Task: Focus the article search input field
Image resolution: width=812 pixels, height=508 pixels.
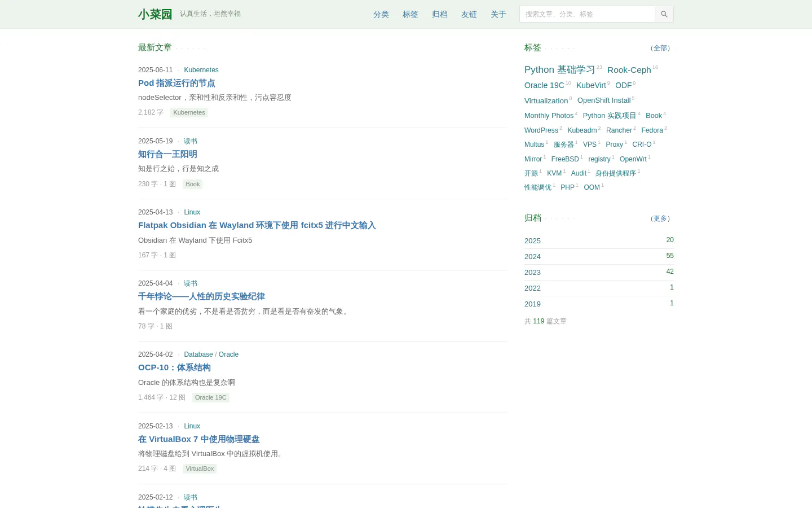Action: coord(587,14)
